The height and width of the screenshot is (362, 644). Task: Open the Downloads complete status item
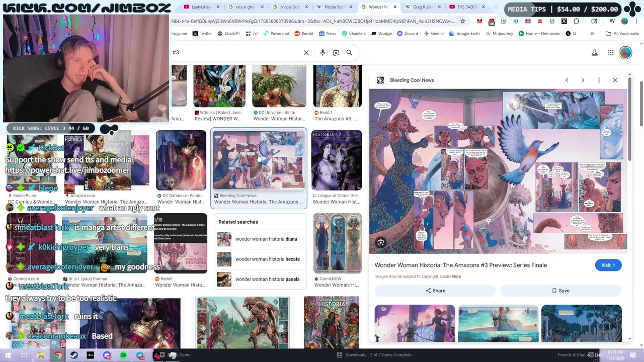[374, 355]
